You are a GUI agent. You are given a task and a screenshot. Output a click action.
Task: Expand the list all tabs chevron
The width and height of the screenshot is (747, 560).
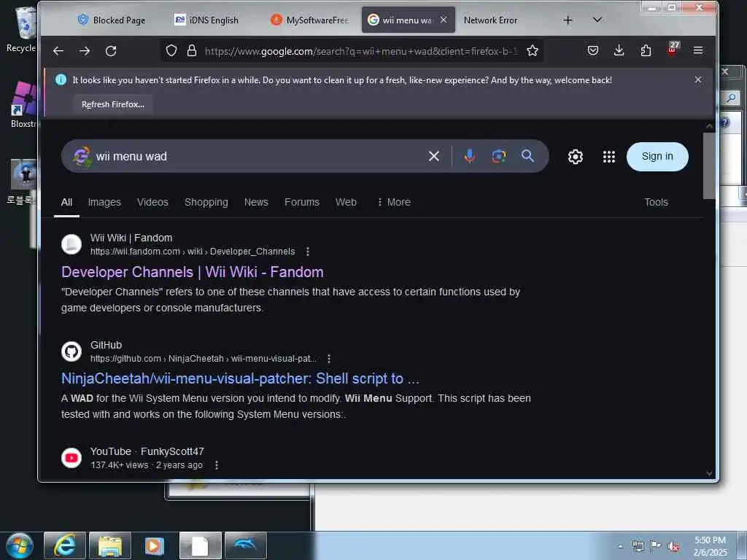pos(597,20)
